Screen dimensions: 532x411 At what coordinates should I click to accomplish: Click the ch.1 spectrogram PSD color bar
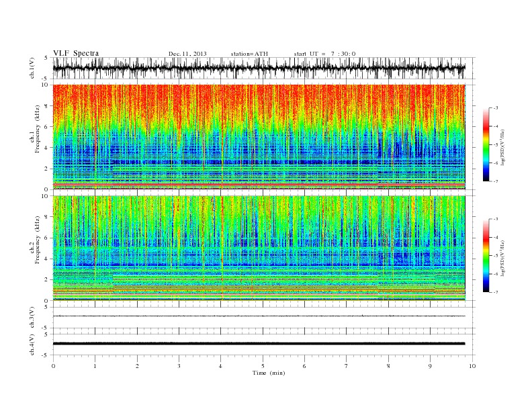point(486,144)
